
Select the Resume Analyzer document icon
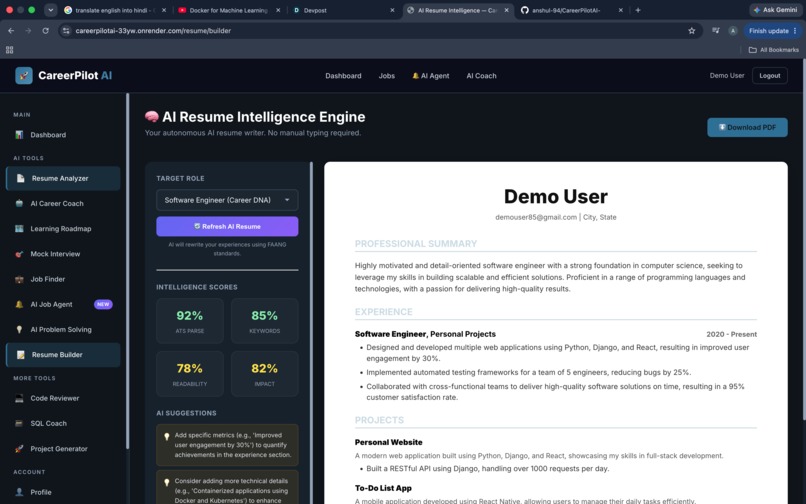(x=21, y=178)
